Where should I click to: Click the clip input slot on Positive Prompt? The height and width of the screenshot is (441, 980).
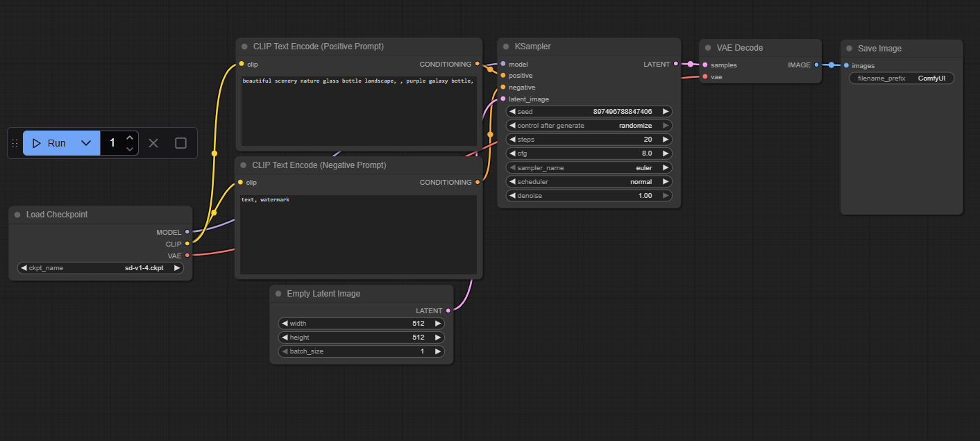242,64
